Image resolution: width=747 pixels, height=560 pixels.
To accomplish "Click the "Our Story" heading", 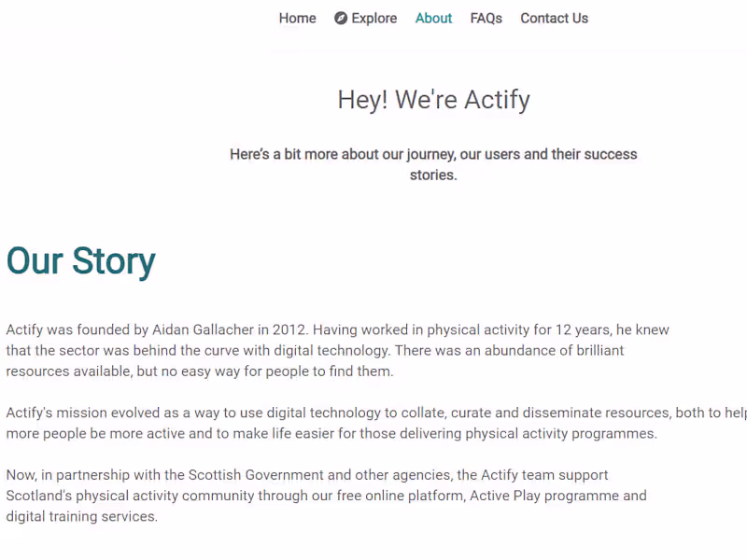I will 81,261.
